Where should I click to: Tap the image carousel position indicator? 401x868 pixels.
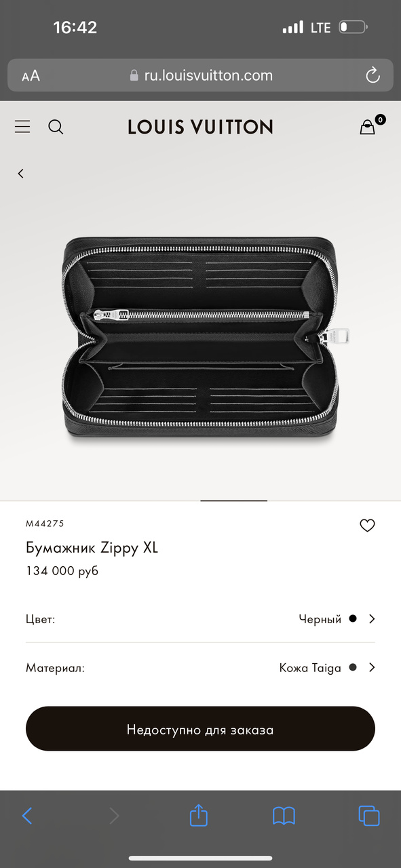click(x=234, y=500)
